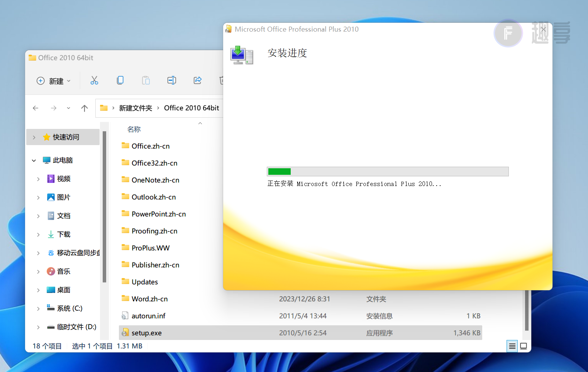The image size is (588, 372).
Task: Go back with the Explorer back arrow
Action: 36,108
